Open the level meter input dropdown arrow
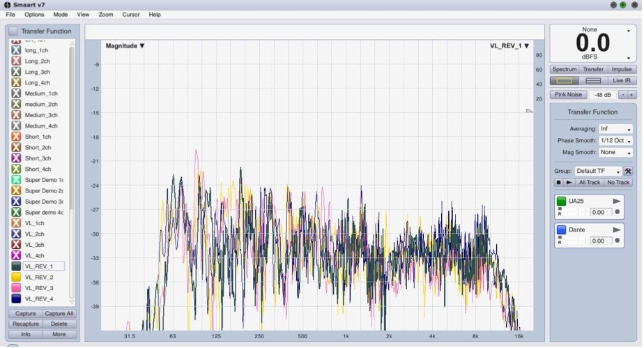The image size is (644, 348). (x=629, y=31)
